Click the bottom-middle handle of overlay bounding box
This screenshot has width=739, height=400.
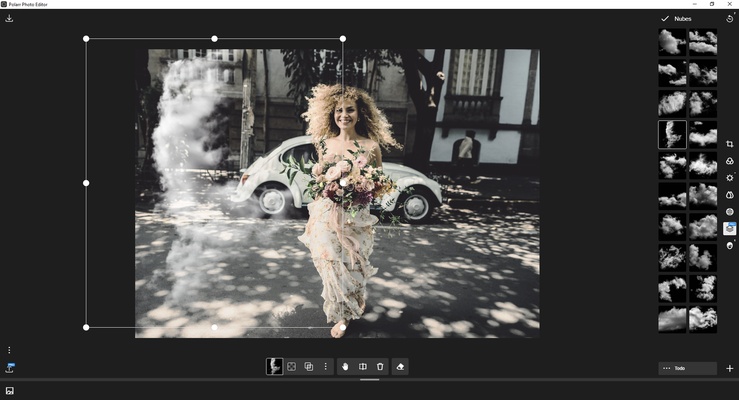[214, 327]
